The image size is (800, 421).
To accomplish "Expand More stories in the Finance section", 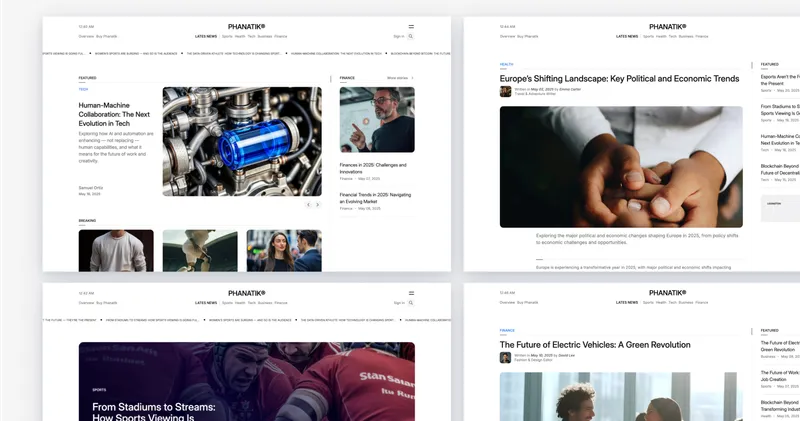I will coord(399,77).
